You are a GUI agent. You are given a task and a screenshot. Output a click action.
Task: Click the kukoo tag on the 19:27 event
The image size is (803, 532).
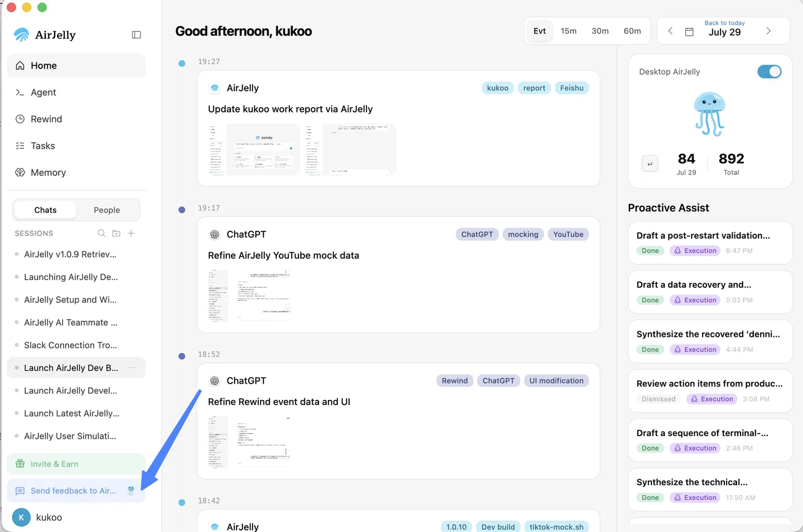pyautogui.click(x=497, y=88)
